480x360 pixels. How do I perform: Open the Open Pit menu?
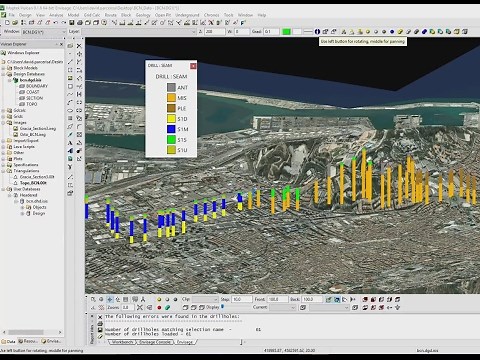click(163, 15)
